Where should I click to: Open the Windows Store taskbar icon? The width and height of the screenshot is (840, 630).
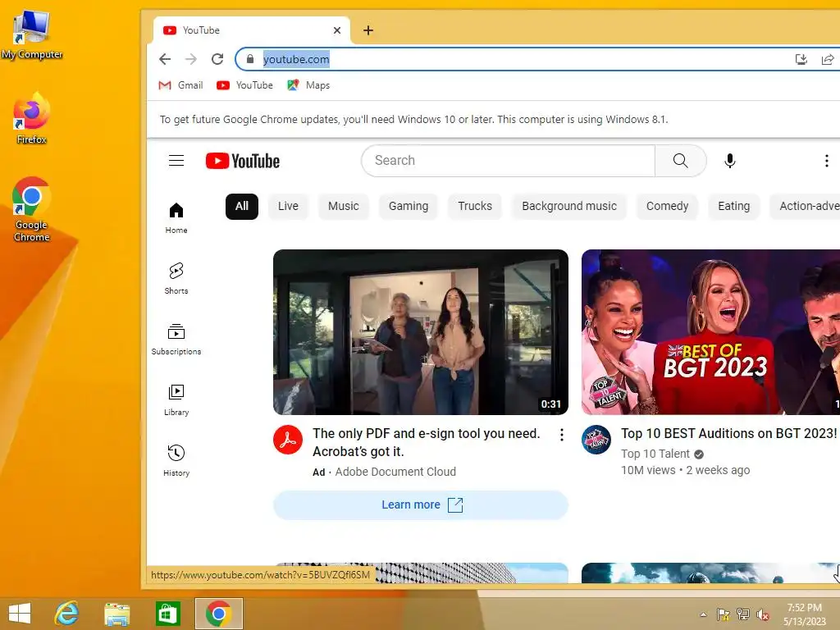(167, 614)
